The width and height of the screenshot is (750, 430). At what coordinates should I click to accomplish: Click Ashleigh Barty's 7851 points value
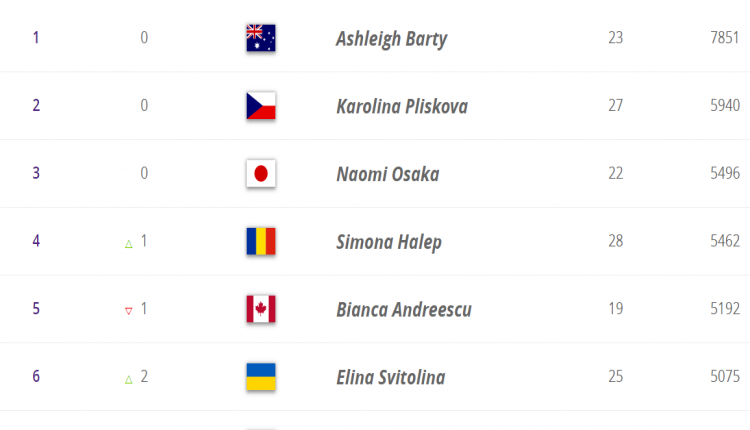(725, 37)
